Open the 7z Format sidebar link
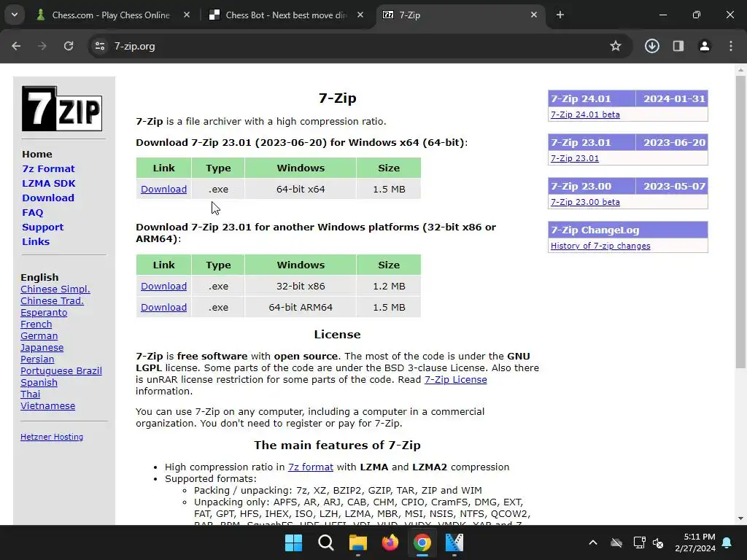The image size is (747, 560). tap(48, 168)
